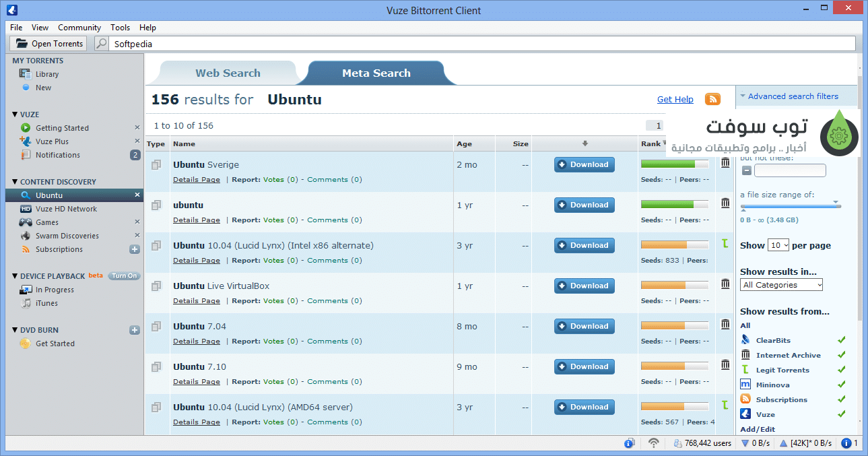Switch to the Meta Search tab
Screen dimensions: 868x456
coord(376,73)
